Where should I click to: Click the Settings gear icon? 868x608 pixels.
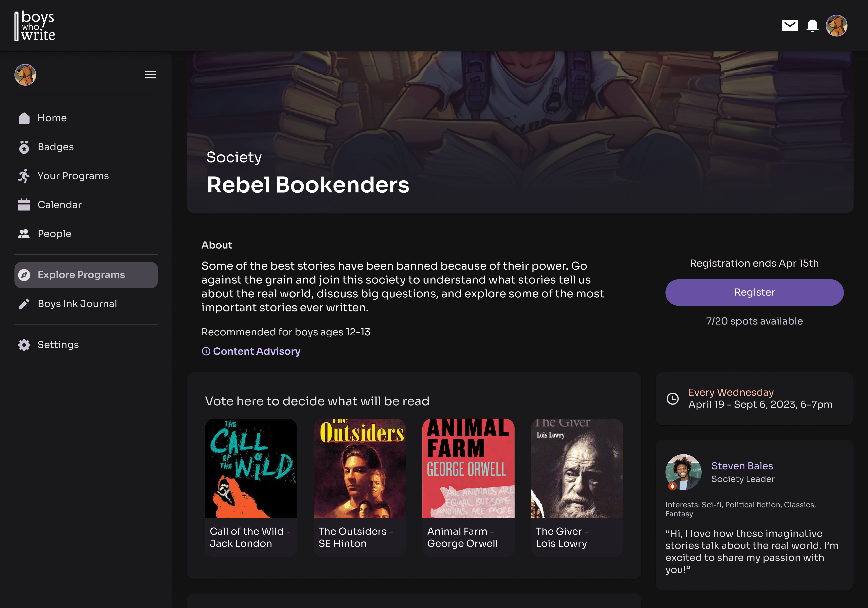pyautogui.click(x=24, y=345)
